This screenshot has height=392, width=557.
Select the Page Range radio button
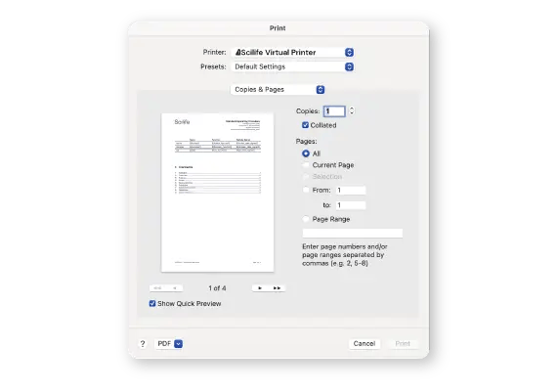tap(306, 219)
